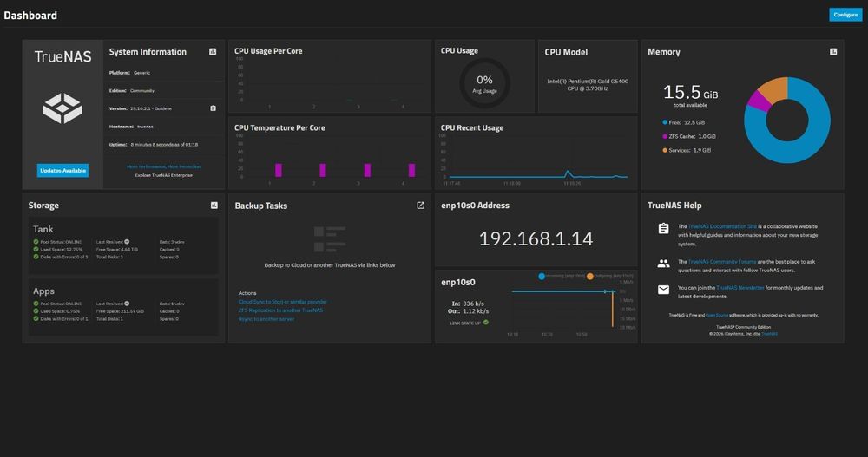Image resolution: width=868 pixels, height=457 pixels.
Task: Copy version using clipboard icon
Action: [214, 108]
